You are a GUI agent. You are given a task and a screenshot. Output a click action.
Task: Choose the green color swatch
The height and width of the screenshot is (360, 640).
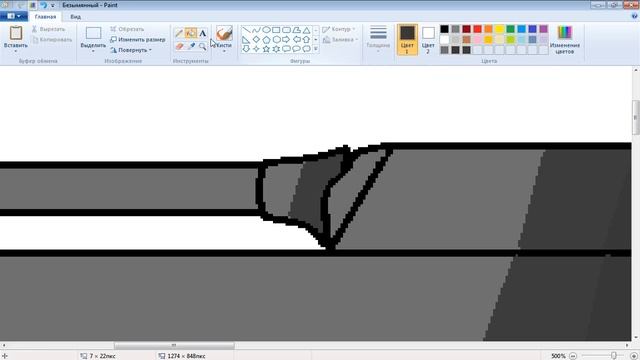(511, 29)
